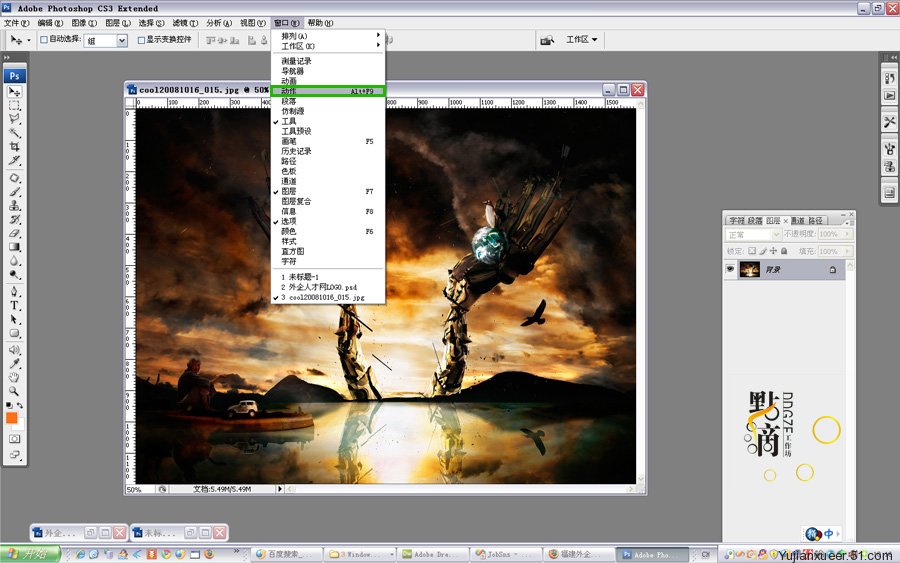Select the History Brush tool
900x563 pixels.
pos(14,219)
